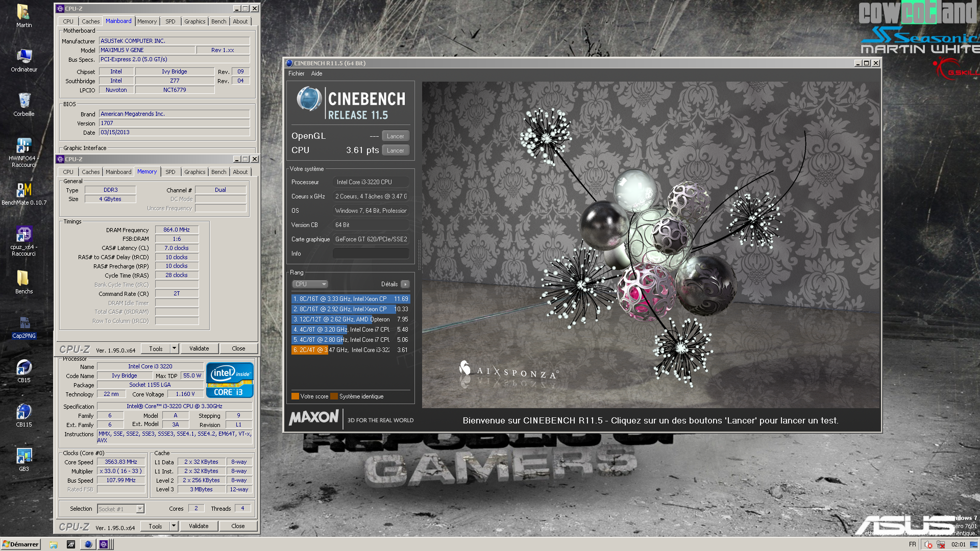980x551 pixels.
Task: Click the Cinebench globe logo
Action: [x=309, y=99]
